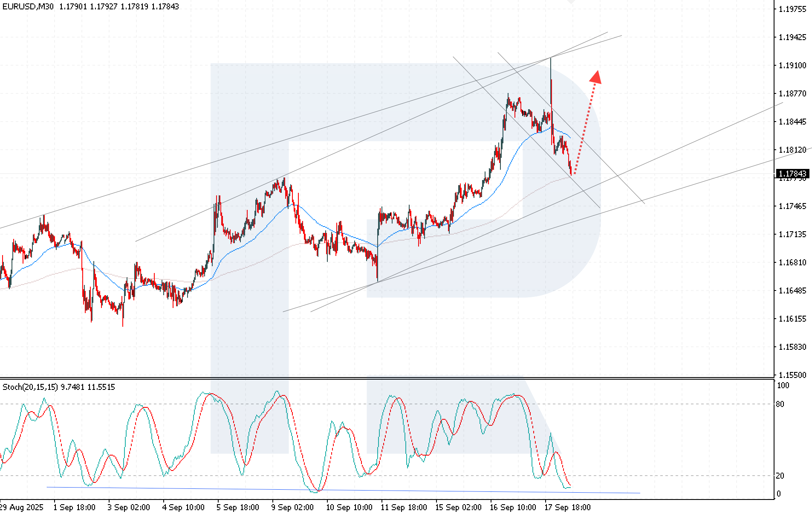Click the stochastic 80 level label

[780, 404]
